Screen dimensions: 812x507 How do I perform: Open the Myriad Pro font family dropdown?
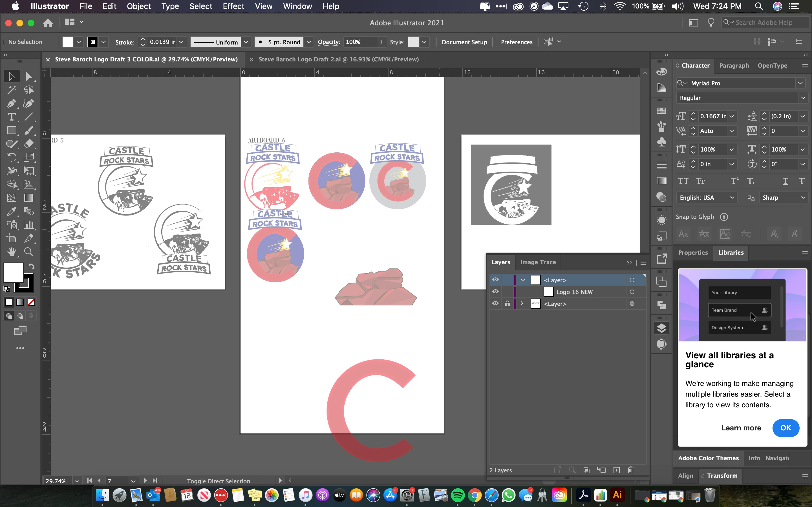coord(800,83)
